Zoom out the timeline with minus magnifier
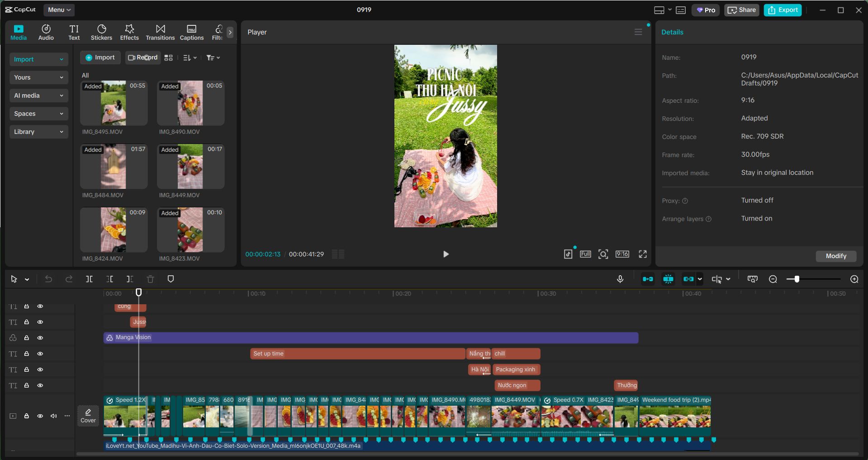The height and width of the screenshot is (460, 868). click(773, 279)
